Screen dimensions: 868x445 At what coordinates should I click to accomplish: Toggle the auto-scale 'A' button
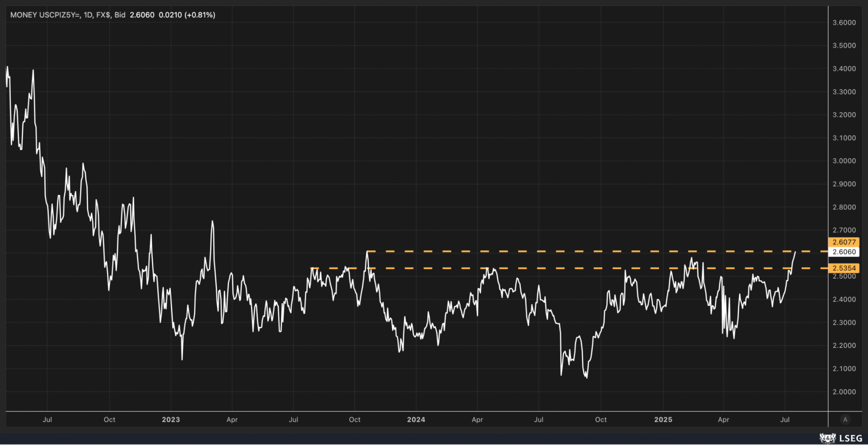coord(844,419)
